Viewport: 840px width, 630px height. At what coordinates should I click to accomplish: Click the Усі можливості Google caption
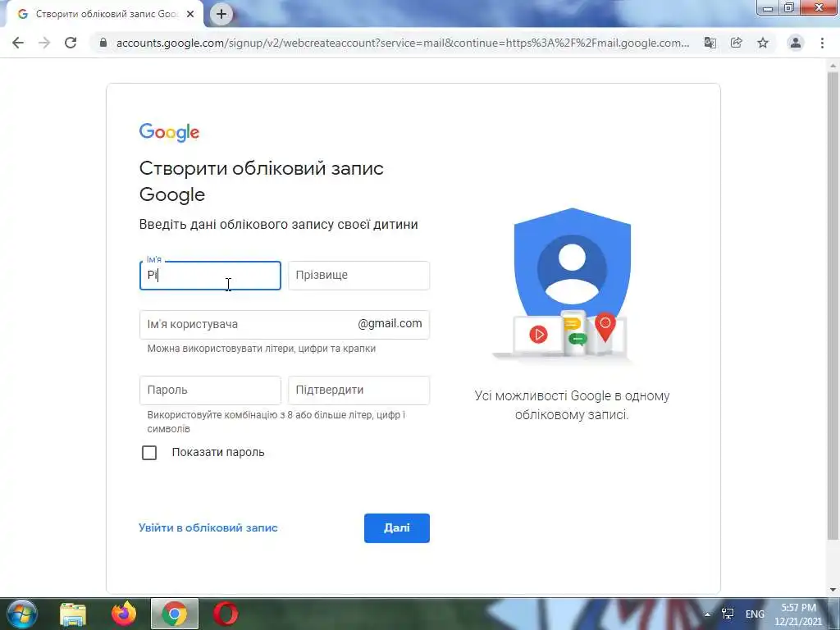(x=572, y=405)
